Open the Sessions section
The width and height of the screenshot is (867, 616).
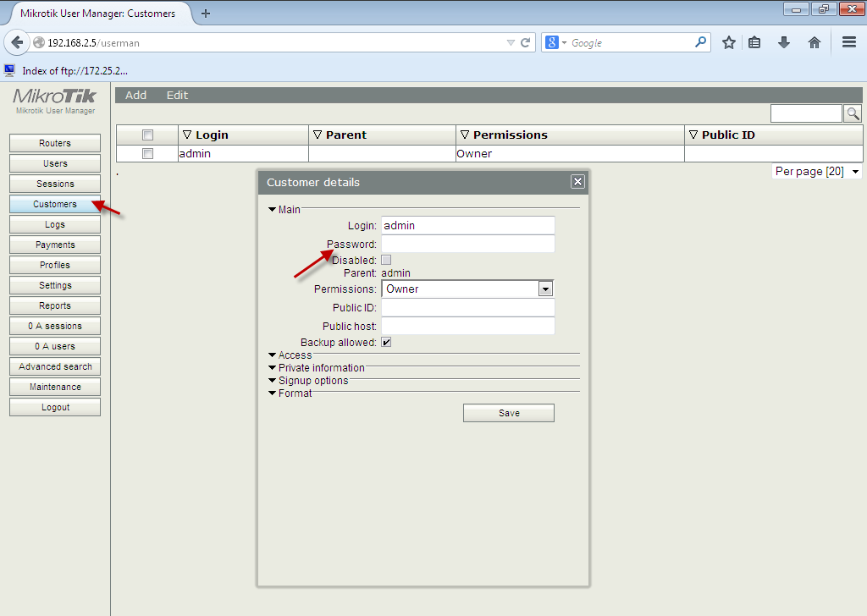(55, 184)
